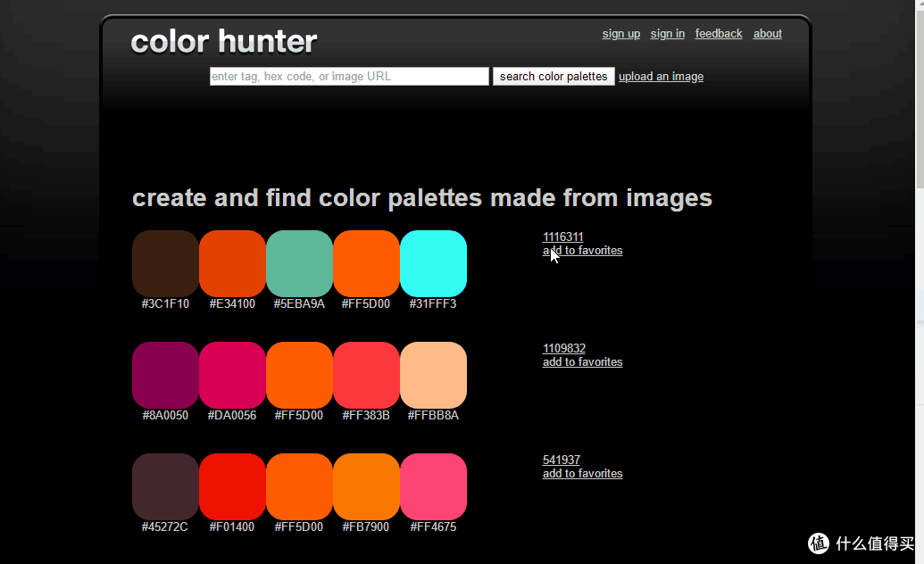This screenshot has height=564, width=924.
Task: Click the #F01400 hex label
Action: pyautogui.click(x=231, y=527)
